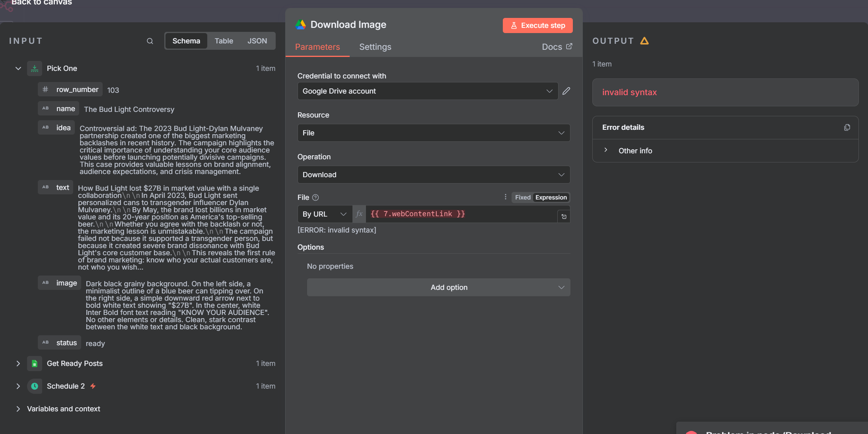Select Schema view in Input panel
The width and height of the screenshot is (868, 434).
coord(186,41)
